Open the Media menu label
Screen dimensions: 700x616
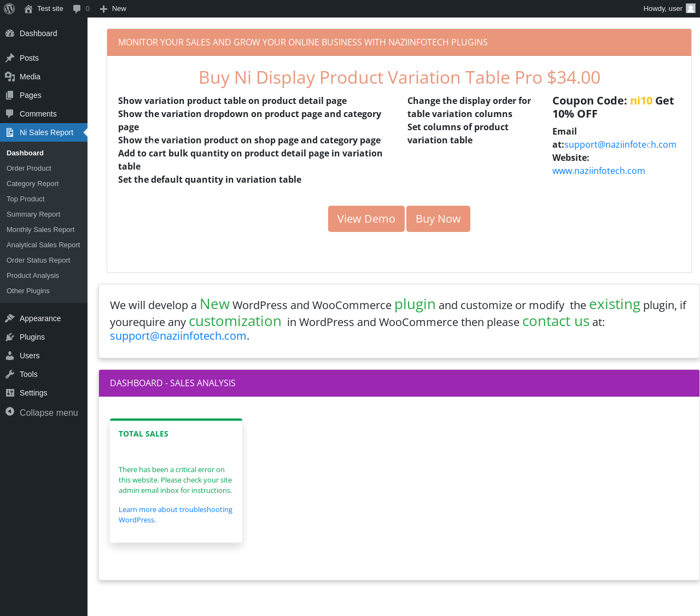tap(30, 77)
